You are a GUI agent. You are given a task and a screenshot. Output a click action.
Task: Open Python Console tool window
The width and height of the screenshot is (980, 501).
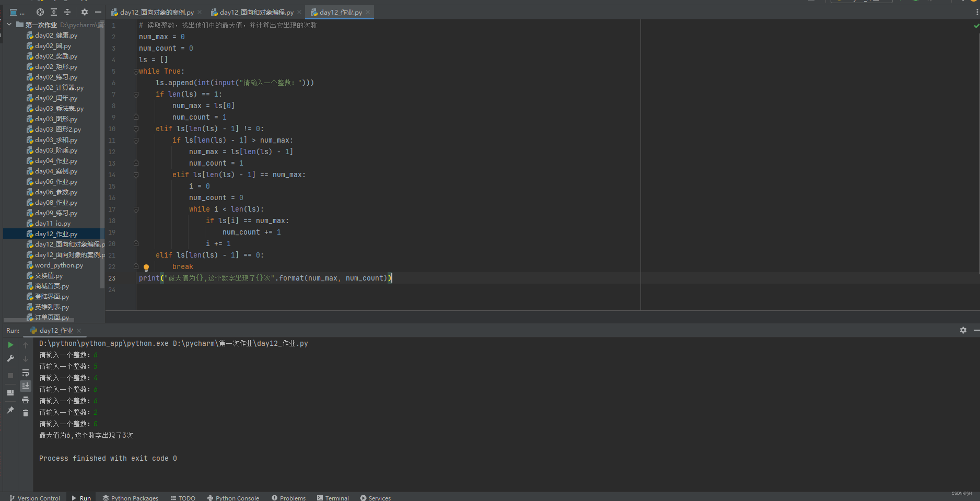point(233,498)
